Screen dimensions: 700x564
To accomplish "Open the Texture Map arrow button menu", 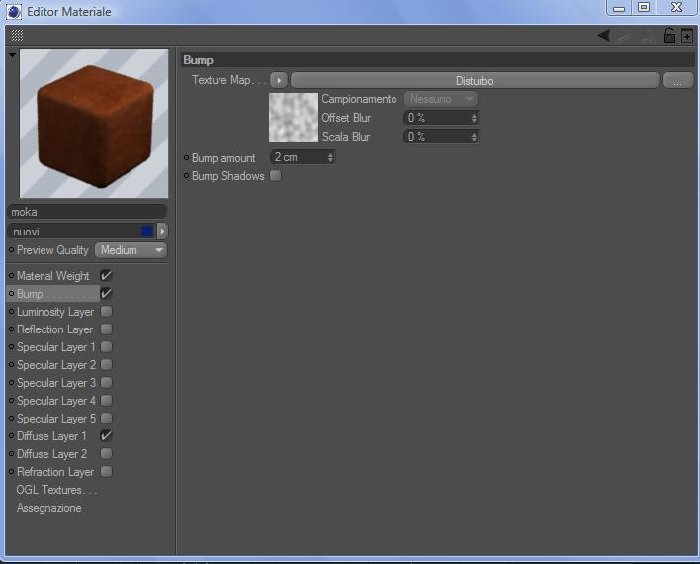I will 279,80.
